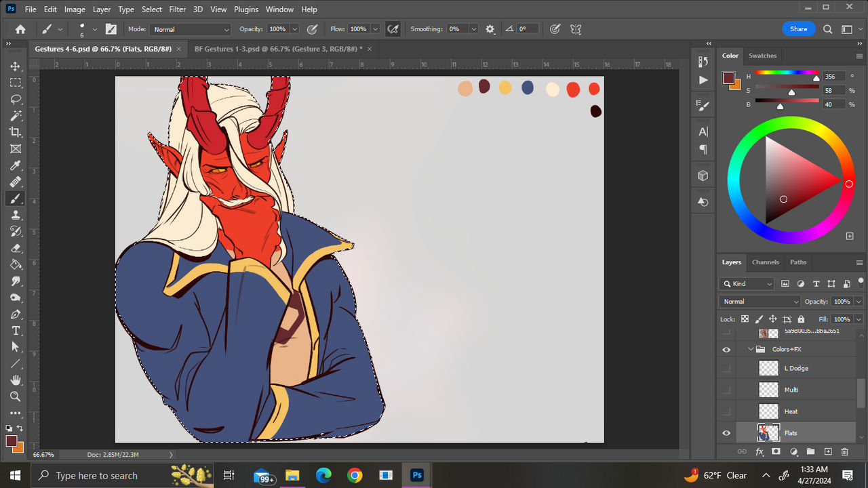Select the Type tool
Viewport: 868px width, 488px height.
pos(15,331)
